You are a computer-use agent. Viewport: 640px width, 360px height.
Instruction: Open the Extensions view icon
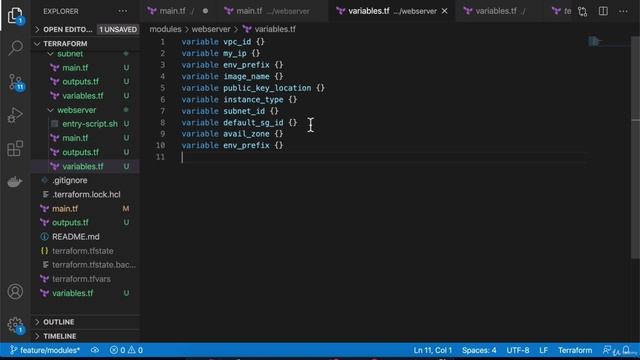pyautogui.click(x=15, y=148)
